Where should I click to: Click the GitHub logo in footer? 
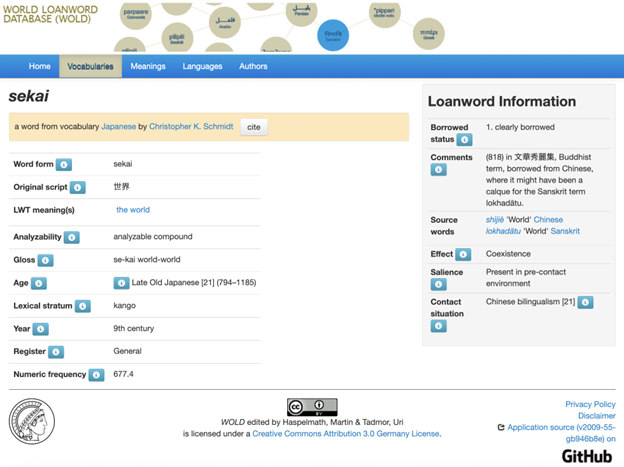587,456
